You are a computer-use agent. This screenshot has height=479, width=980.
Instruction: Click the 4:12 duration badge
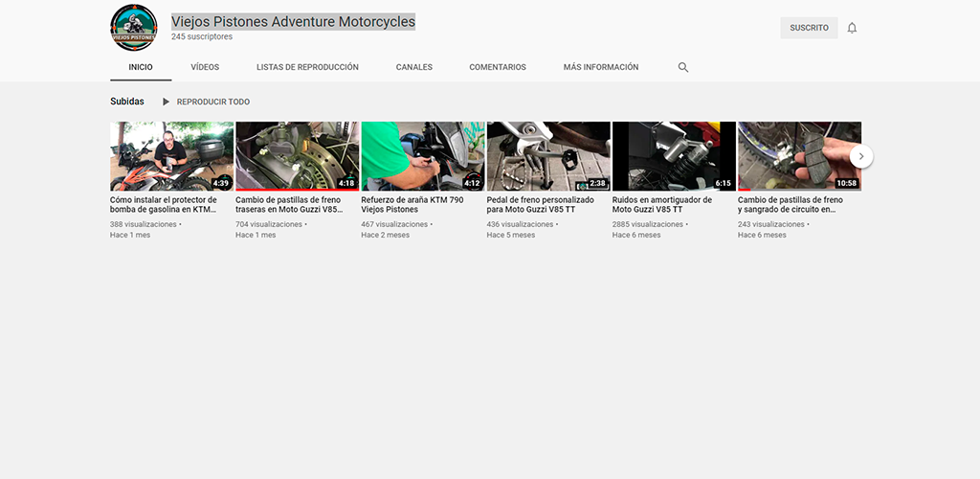pos(472,183)
